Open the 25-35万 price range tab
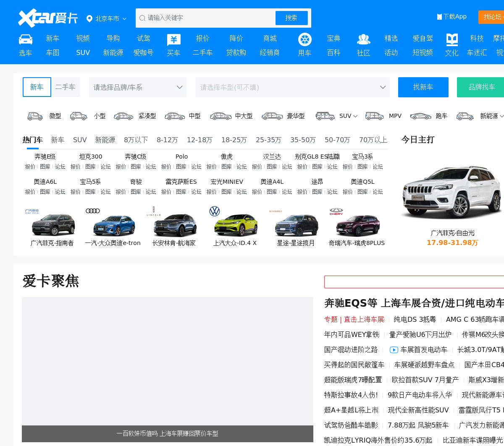504x446 pixels. (x=268, y=140)
